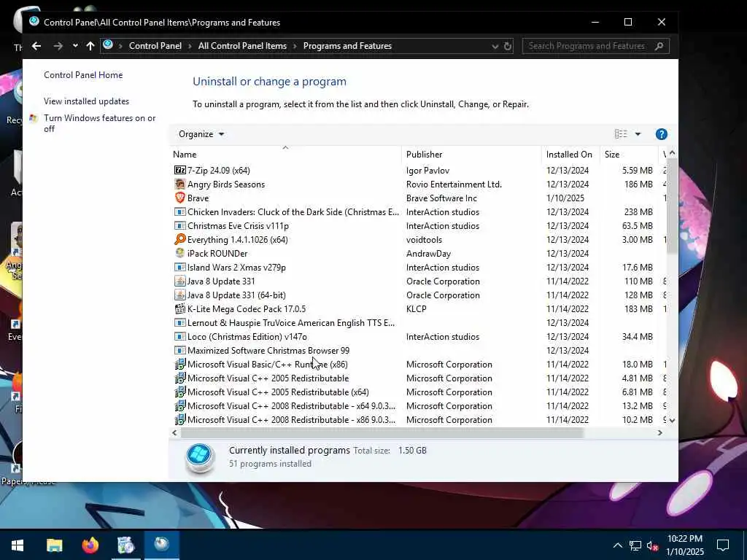The width and height of the screenshot is (747, 560).
Task: Open the recent locations dropdown arrow
Action: tap(75, 46)
